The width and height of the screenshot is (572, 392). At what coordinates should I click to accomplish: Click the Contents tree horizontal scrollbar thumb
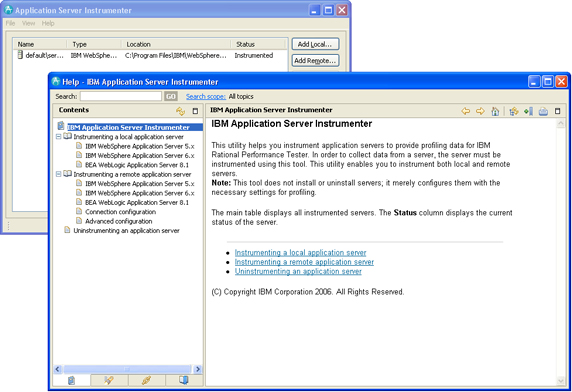tap(127, 369)
